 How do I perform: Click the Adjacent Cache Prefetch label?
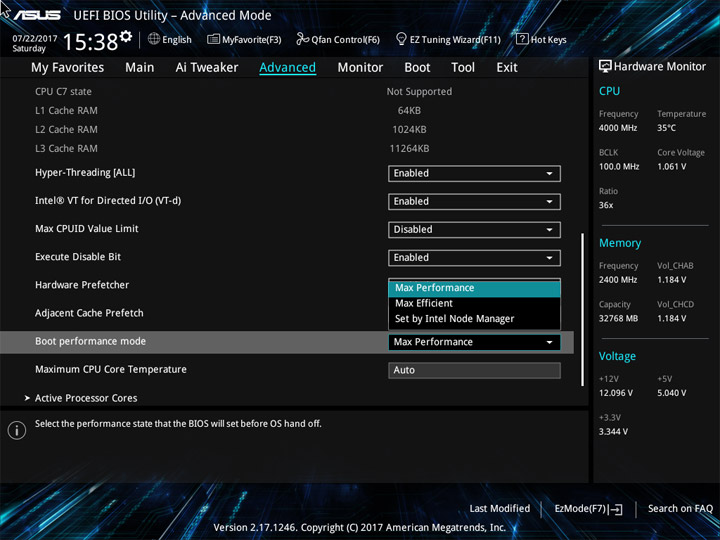pyautogui.click(x=89, y=313)
